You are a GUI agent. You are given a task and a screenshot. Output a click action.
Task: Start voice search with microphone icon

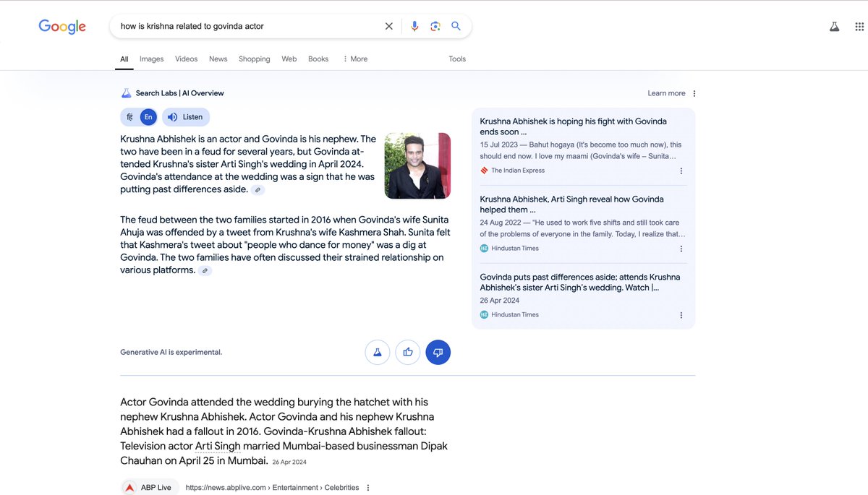click(414, 26)
